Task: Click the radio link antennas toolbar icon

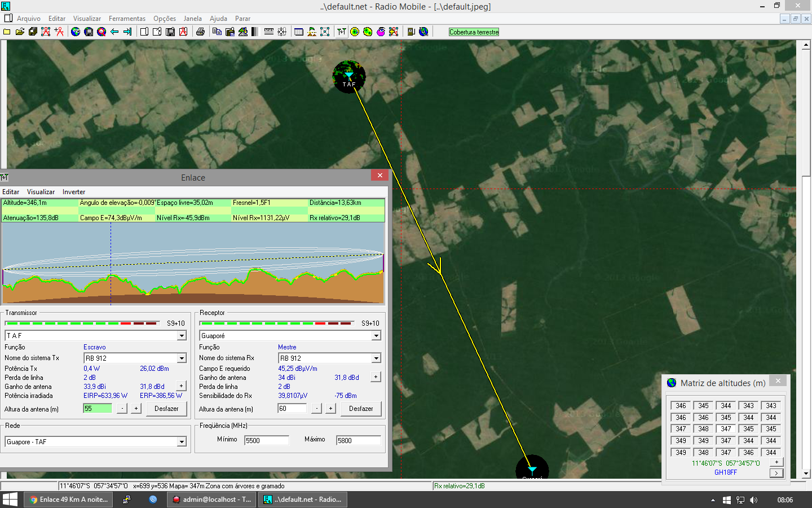Action: (342, 32)
